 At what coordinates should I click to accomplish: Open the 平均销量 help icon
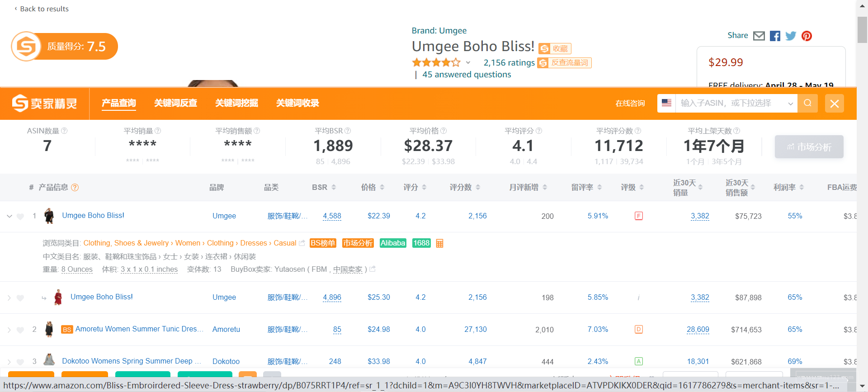coord(158,131)
